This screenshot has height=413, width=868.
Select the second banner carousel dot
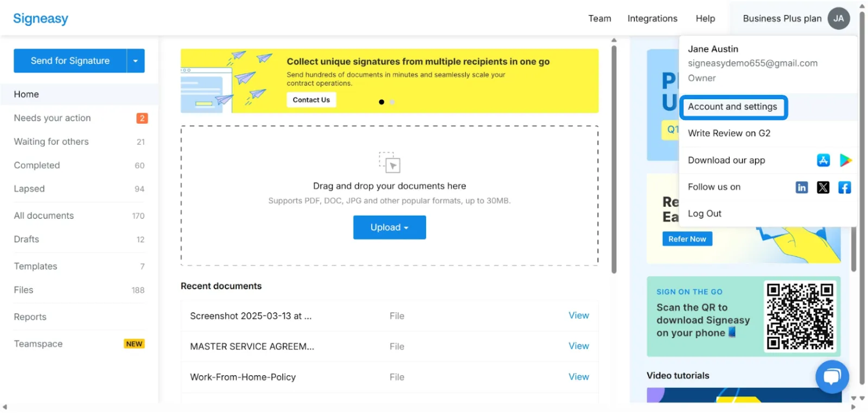392,102
